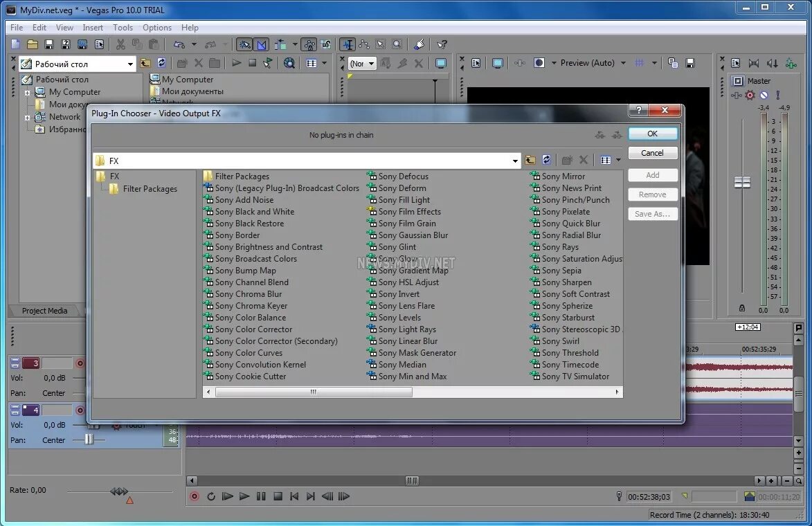
Task: Open the Options menu
Action: pos(157,28)
